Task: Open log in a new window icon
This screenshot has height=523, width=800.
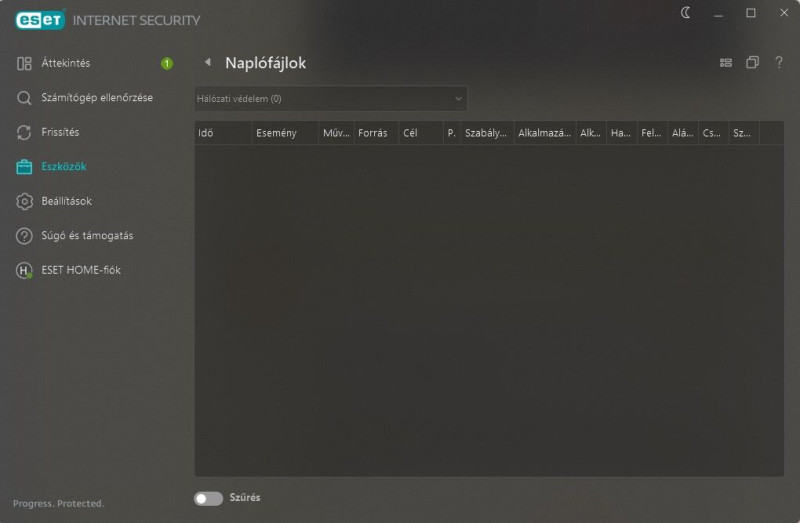Action: (x=752, y=62)
